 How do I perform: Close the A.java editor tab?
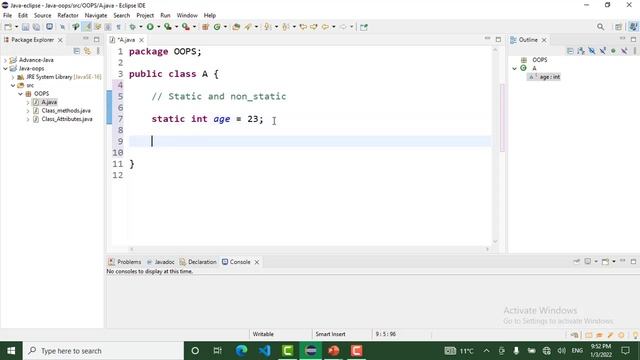pyautogui.click(x=141, y=40)
